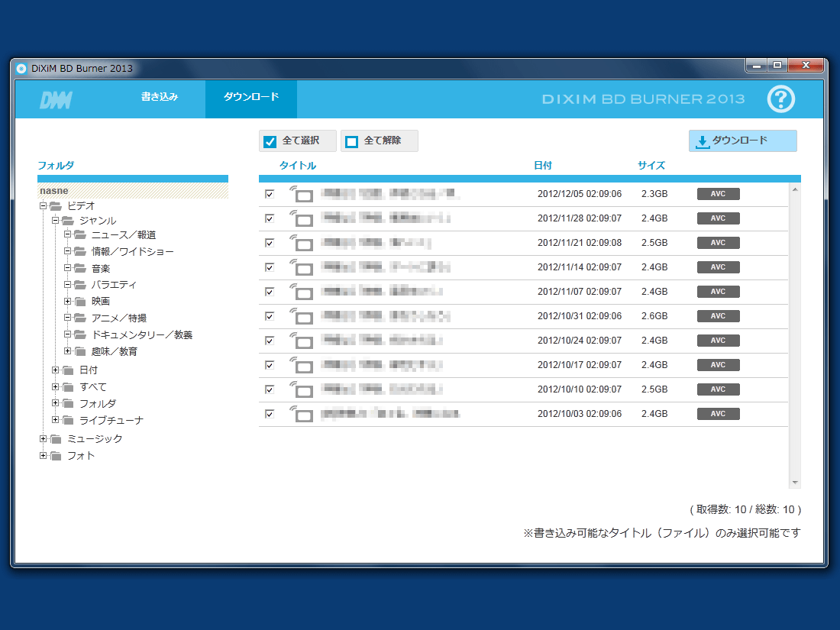Click the device icon for the 2012/10/24 recording
The height and width of the screenshot is (630, 840).
pyautogui.click(x=302, y=341)
